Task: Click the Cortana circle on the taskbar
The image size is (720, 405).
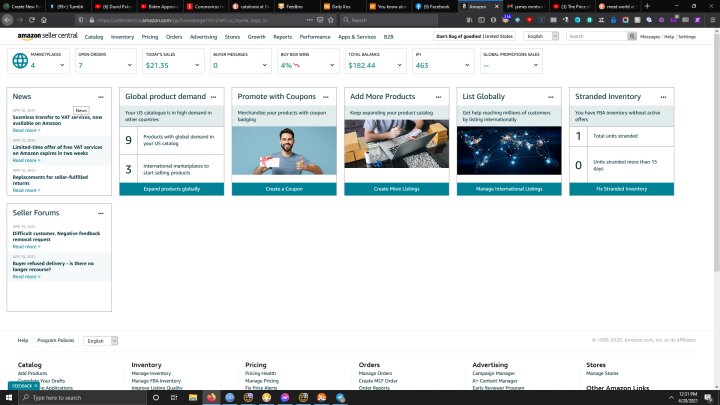Action: (156, 397)
